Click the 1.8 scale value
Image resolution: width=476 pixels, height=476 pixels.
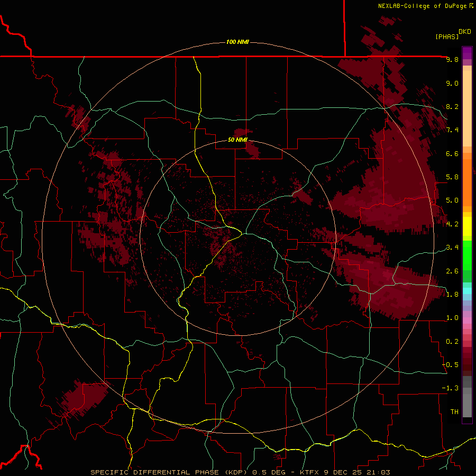point(452,295)
